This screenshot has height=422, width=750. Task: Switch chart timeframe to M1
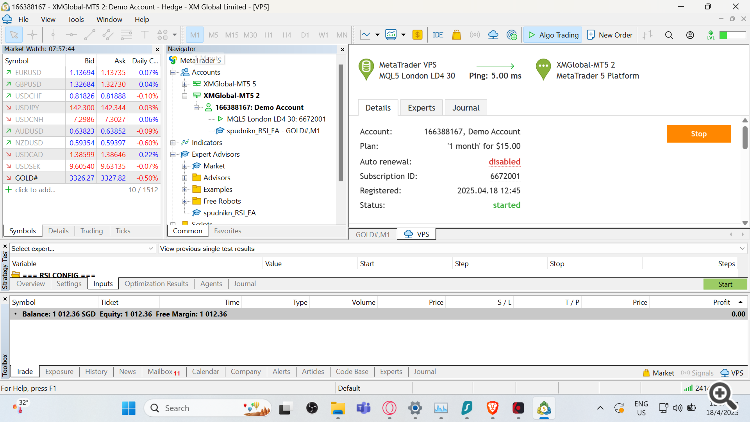(195, 35)
